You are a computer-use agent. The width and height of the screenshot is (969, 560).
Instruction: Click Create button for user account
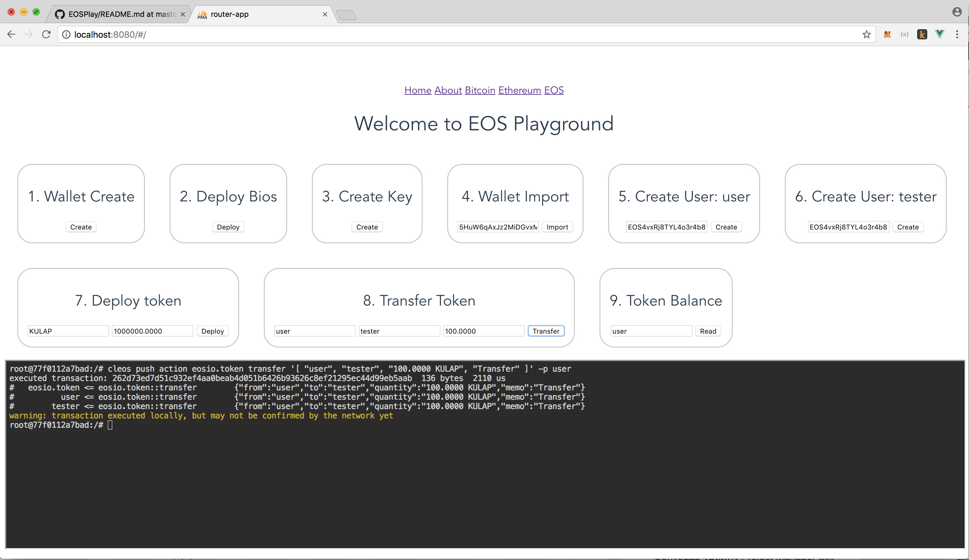726,227
